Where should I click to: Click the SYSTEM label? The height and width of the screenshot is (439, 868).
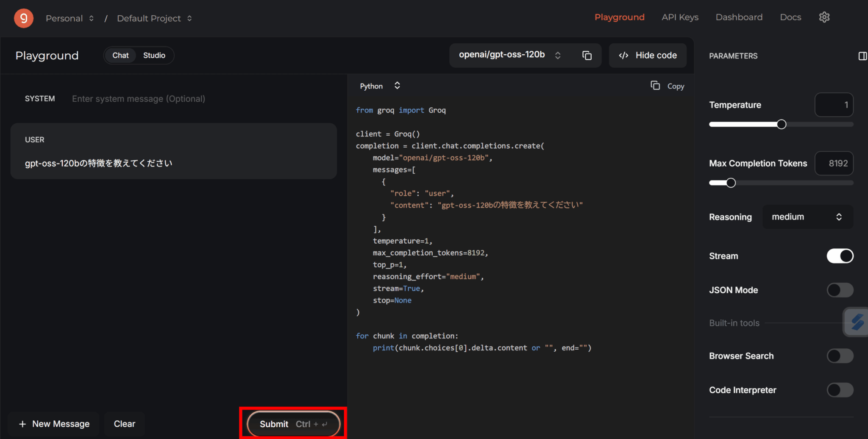(x=40, y=99)
